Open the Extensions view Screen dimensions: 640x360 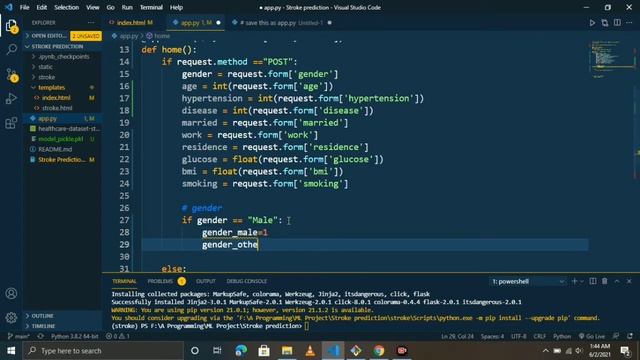click(11, 122)
